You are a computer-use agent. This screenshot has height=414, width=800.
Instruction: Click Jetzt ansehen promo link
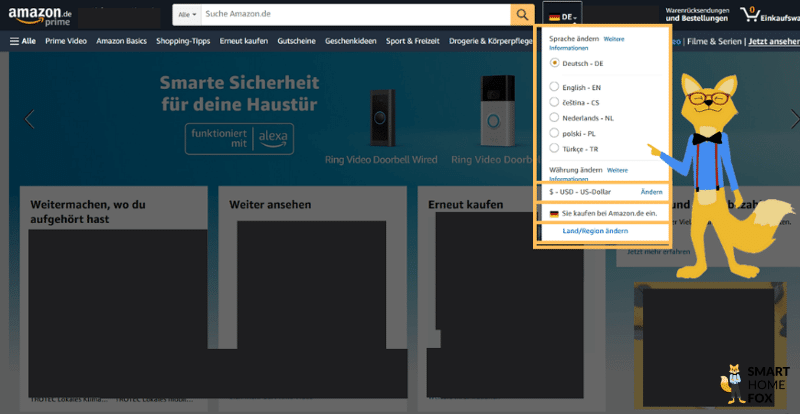[x=773, y=42]
